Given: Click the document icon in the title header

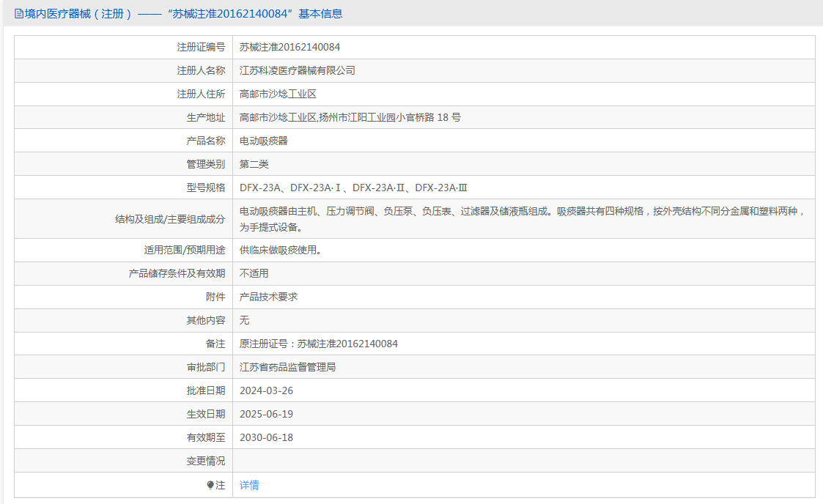Looking at the screenshot, I should (19, 14).
